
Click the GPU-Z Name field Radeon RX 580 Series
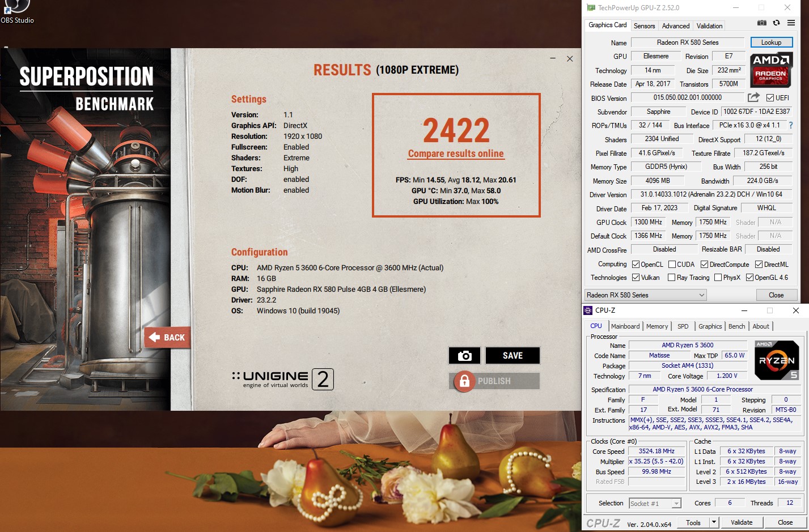pos(688,42)
